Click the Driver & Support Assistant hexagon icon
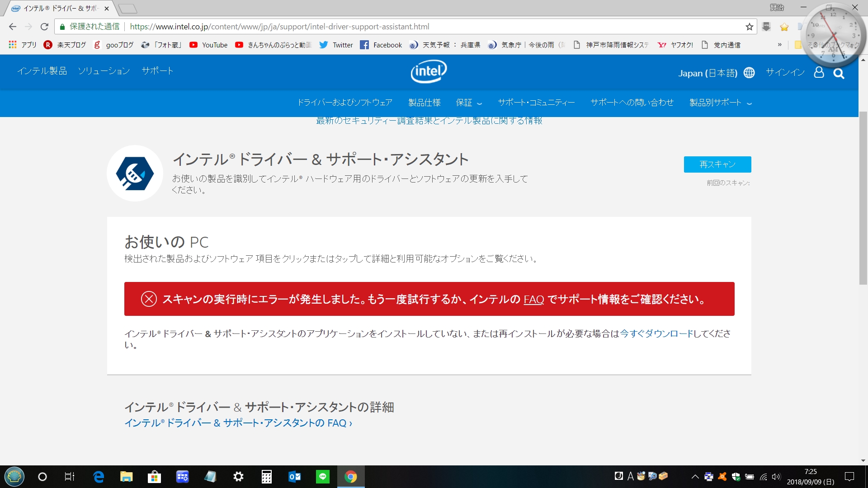Screen dimensions: 868x488 135,173
